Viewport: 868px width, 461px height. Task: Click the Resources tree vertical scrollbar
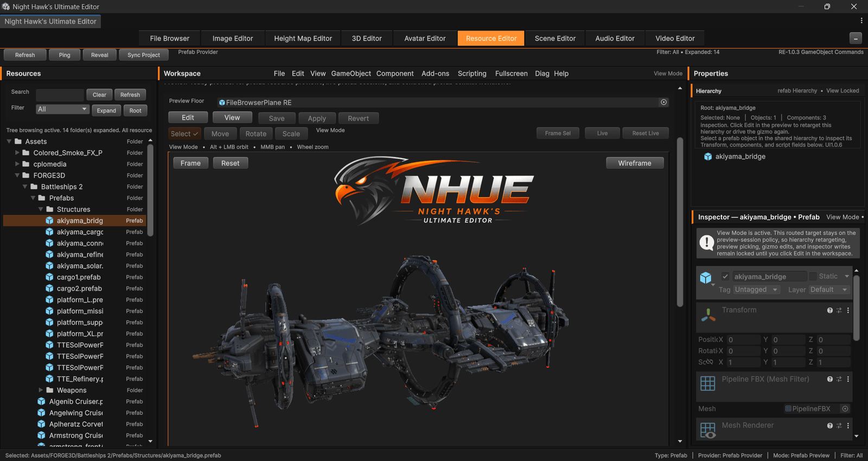pyautogui.click(x=150, y=190)
